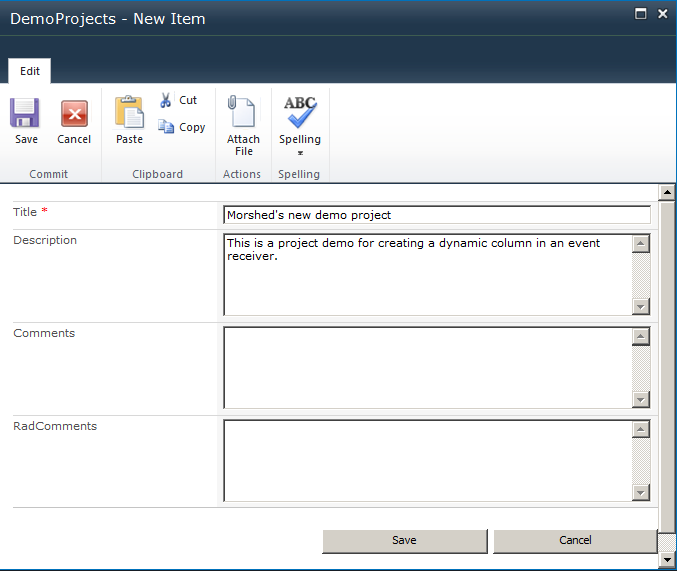Screen dimensions: 677x571
Task: Click the Paste clipboard icon
Action: 129,111
